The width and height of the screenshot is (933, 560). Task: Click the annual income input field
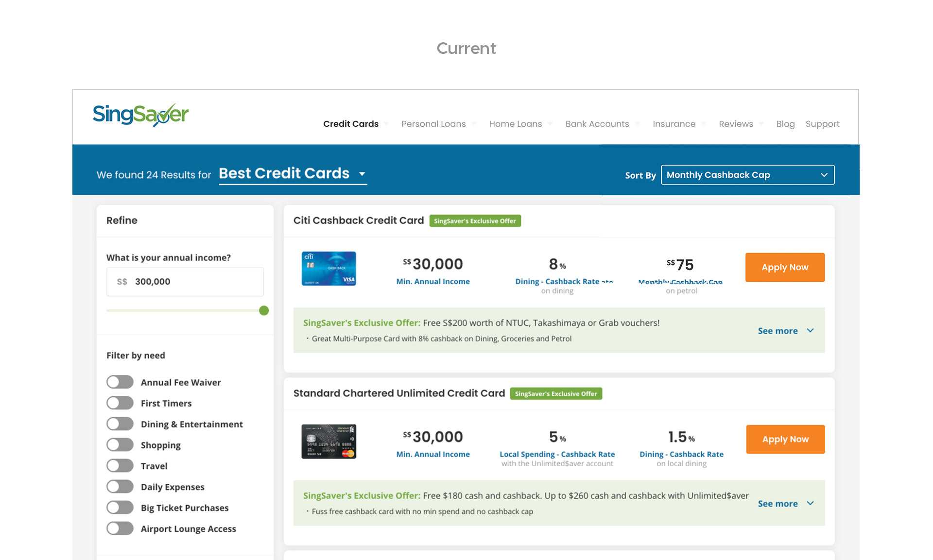185,282
